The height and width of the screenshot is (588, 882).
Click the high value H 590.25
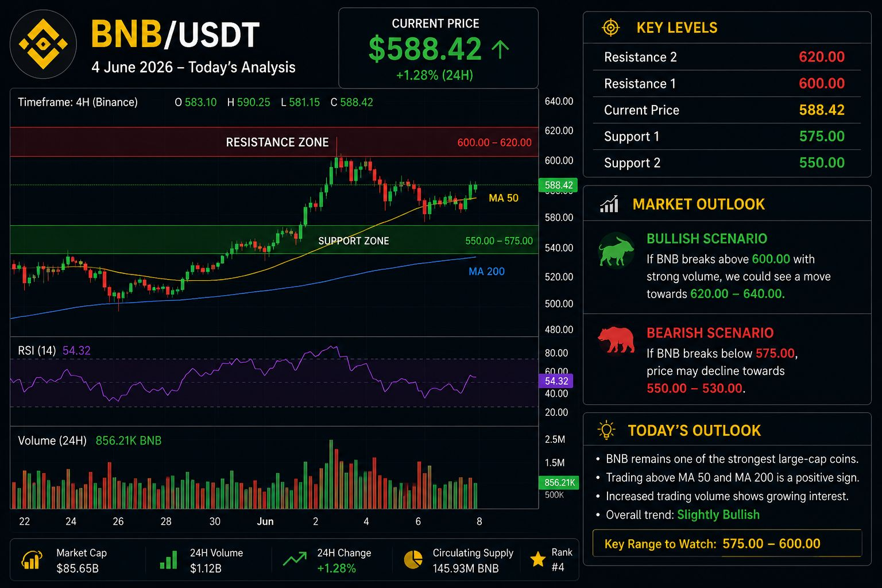[249, 102]
